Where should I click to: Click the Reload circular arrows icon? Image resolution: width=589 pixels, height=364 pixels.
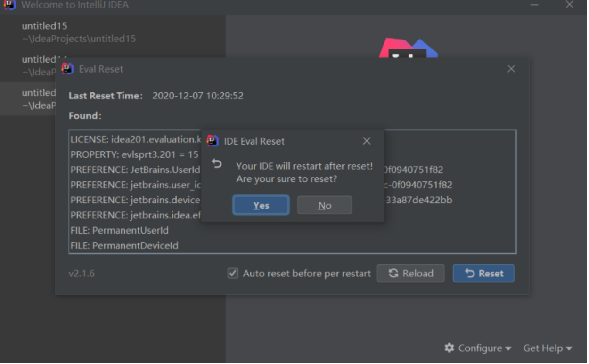(393, 273)
